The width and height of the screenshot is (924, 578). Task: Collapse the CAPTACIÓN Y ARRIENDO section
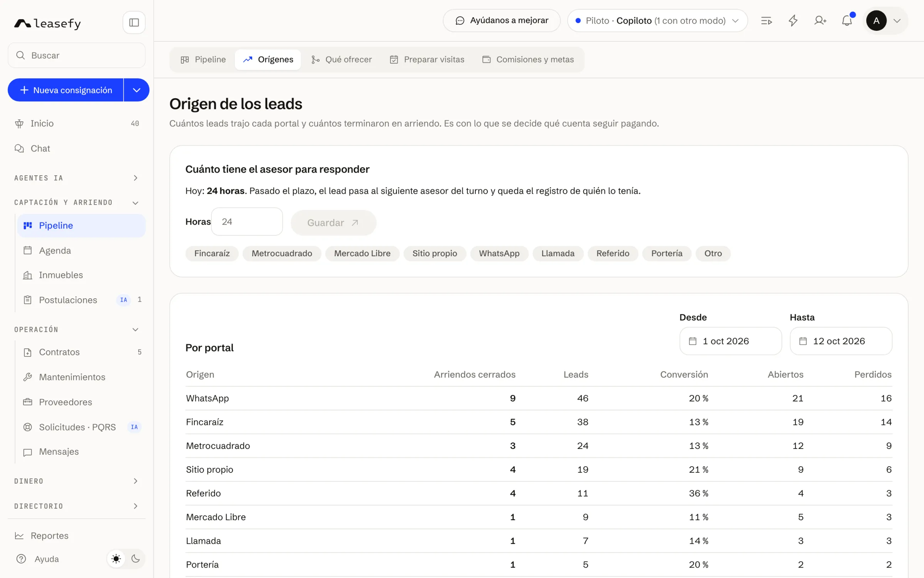pyautogui.click(x=77, y=203)
